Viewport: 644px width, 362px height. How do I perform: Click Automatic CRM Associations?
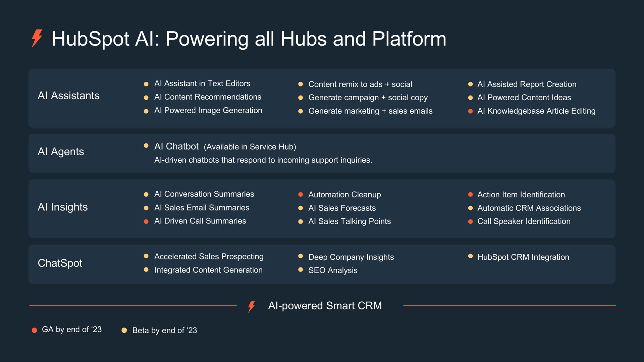tap(529, 208)
